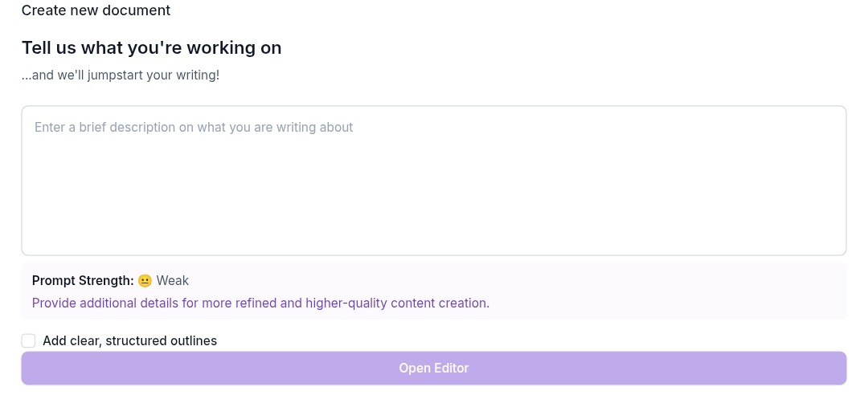This screenshot has width=868, height=395.
Task: Click the 'Create new document' title
Action: tap(96, 10)
